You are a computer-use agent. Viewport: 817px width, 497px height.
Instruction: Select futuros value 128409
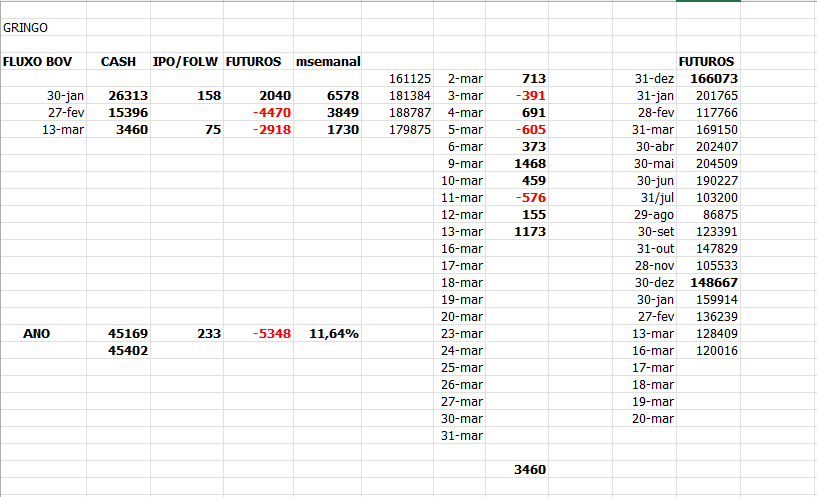tap(709, 333)
